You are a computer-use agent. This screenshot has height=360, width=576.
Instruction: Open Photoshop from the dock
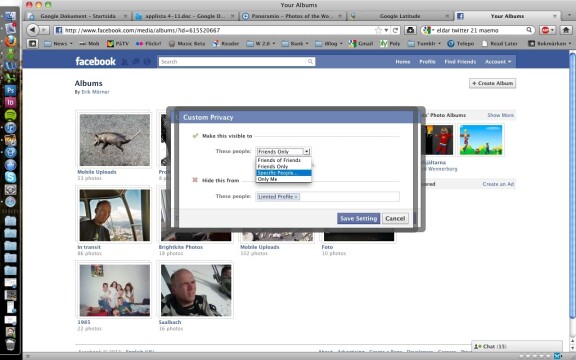pos(10,90)
